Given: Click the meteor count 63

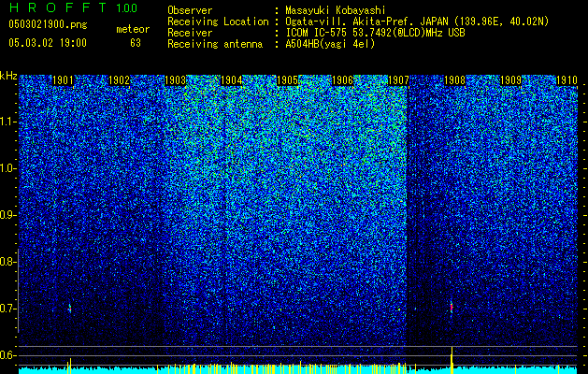Looking at the screenshot, I should tap(136, 43).
